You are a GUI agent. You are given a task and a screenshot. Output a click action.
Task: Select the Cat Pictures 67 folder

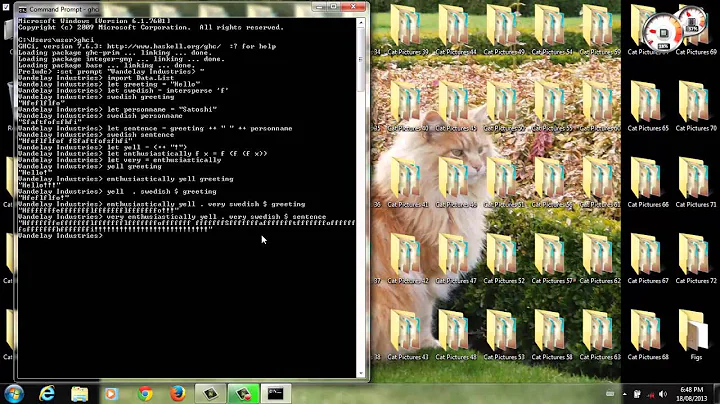point(647,259)
